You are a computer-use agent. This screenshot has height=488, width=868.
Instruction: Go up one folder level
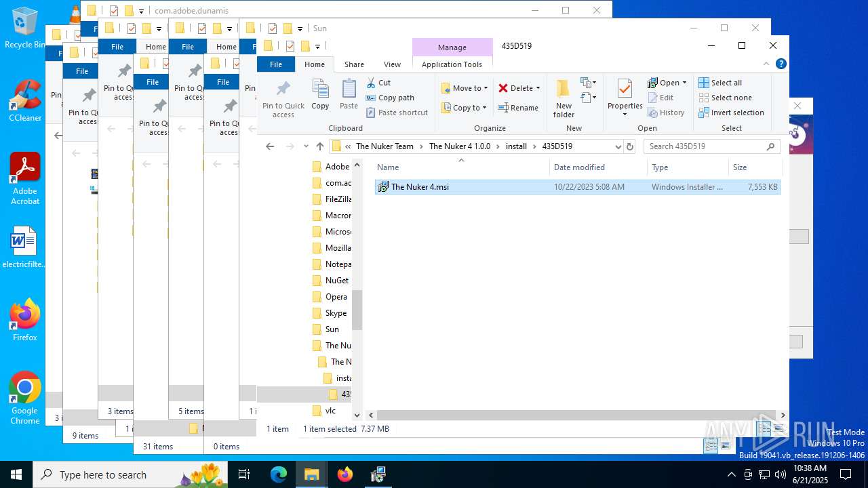(319, 146)
